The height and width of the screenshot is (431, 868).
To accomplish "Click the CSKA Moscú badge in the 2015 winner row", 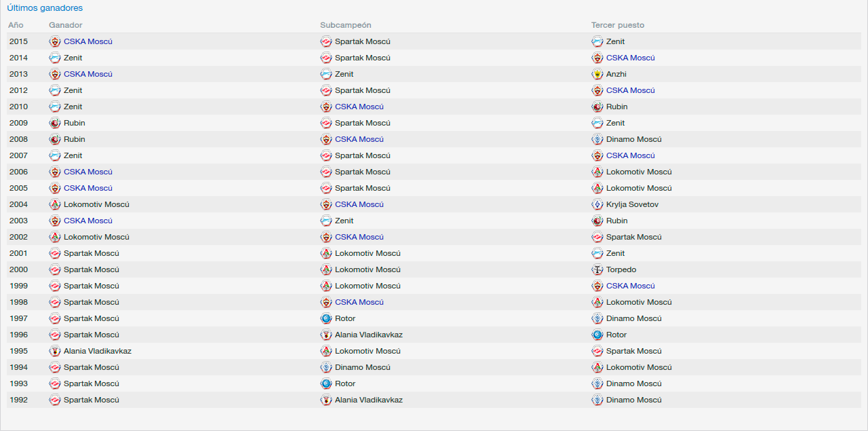I will (55, 41).
